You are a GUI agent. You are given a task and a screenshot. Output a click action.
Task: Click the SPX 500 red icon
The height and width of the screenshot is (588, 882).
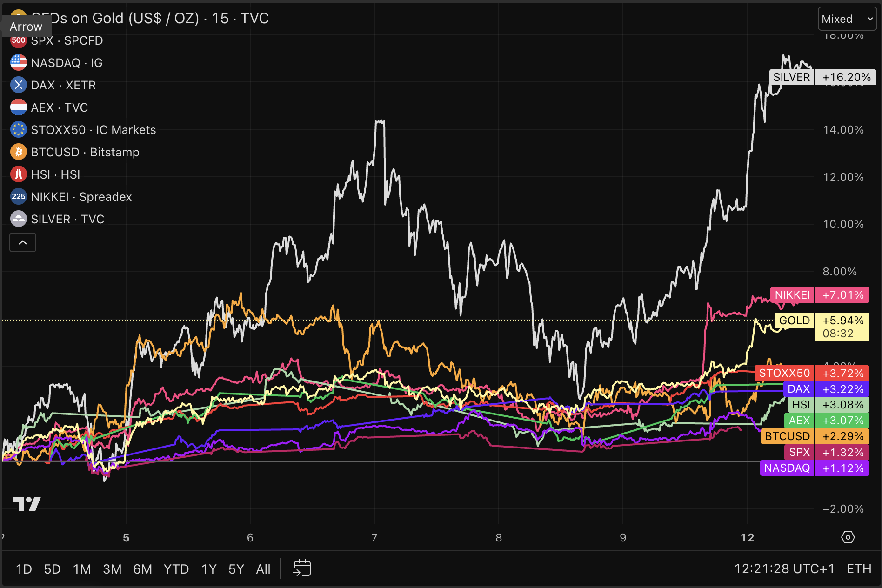[x=19, y=40]
